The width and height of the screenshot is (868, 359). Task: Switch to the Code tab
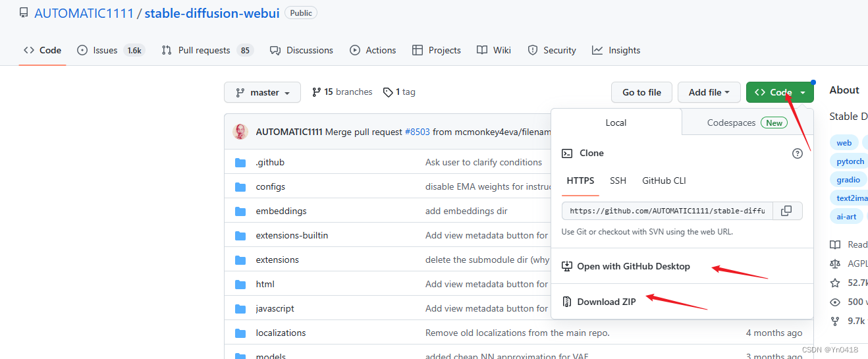(x=43, y=50)
